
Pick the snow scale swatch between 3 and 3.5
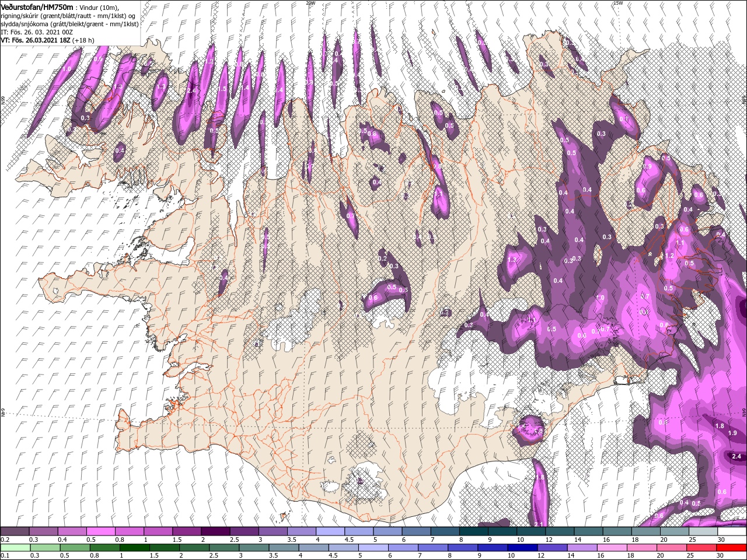click(x=273, y=531)
